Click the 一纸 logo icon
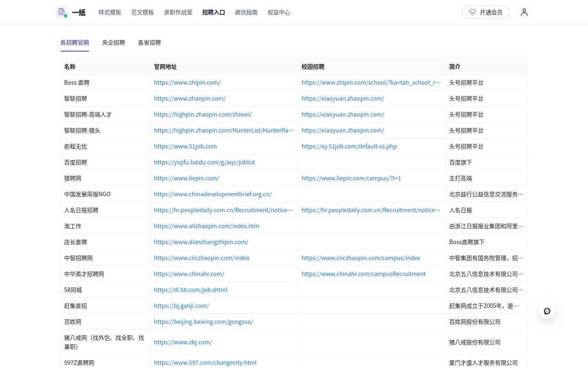This screenshot has width=588, height=368. pos(62,12)
